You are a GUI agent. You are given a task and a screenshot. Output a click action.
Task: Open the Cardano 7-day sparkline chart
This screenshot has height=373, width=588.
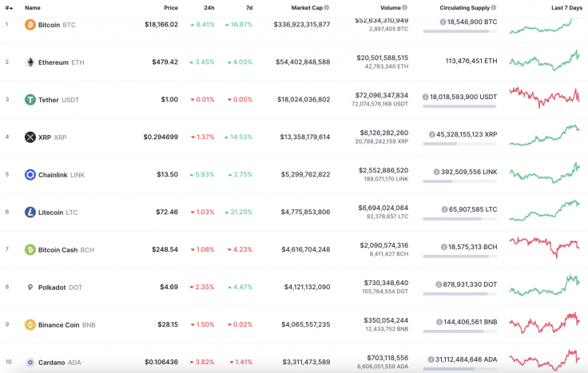coord(544,360)
